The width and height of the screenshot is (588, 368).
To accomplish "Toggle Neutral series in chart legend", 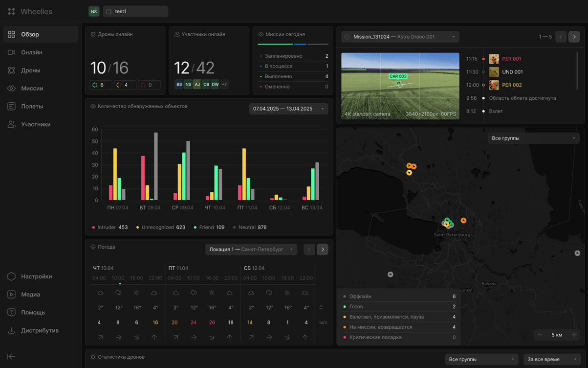I will pyautogui.click(x=249, y=227).
